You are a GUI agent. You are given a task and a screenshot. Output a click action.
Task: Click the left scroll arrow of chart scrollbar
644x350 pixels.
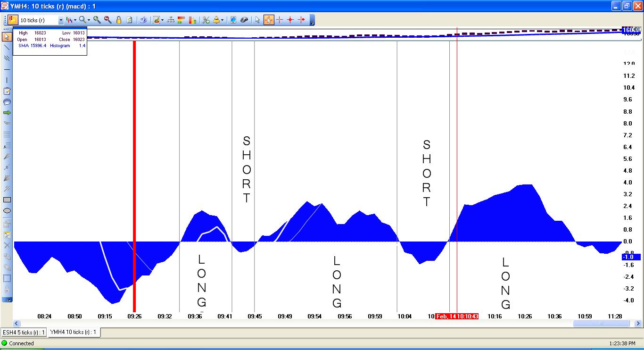(17, 324)
